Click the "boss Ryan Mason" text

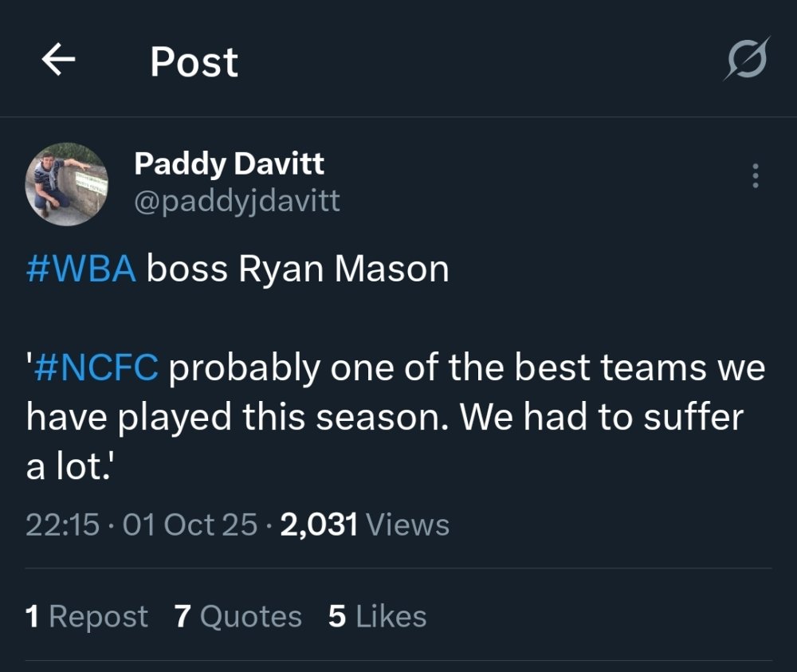pos(297,269)
